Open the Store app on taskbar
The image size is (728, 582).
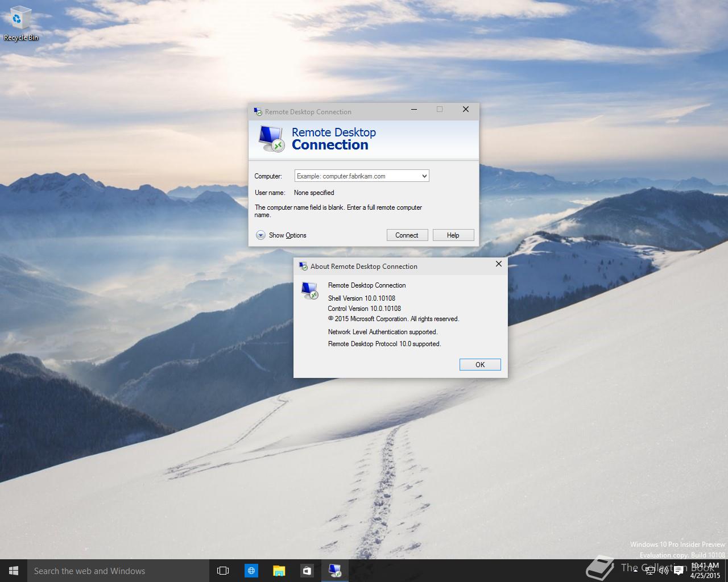tap(307, 571)
